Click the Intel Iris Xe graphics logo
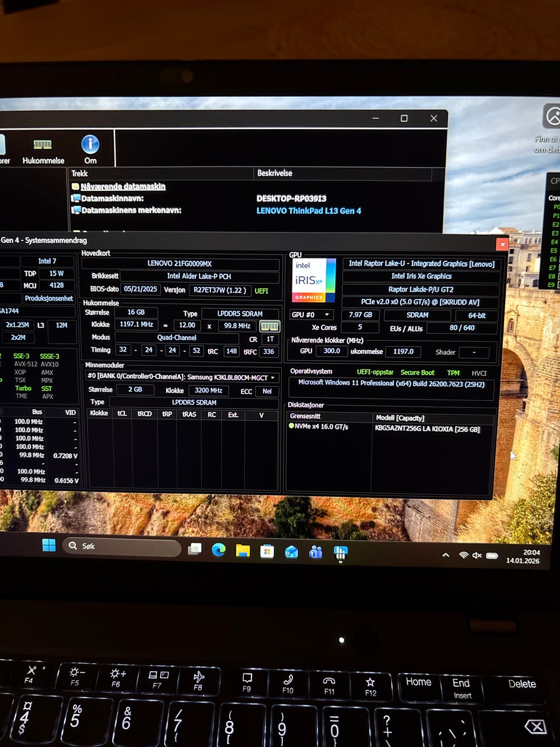The width and height of the screenshot is (560, 747). point(314,280)
